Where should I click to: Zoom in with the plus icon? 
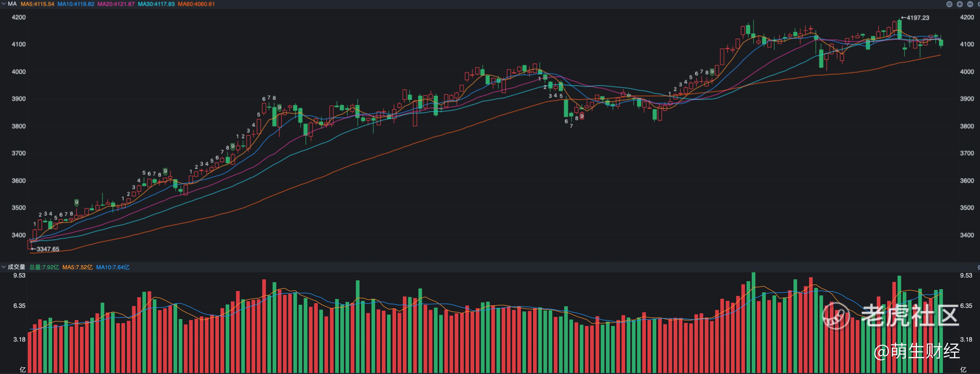tap(960, 4)
